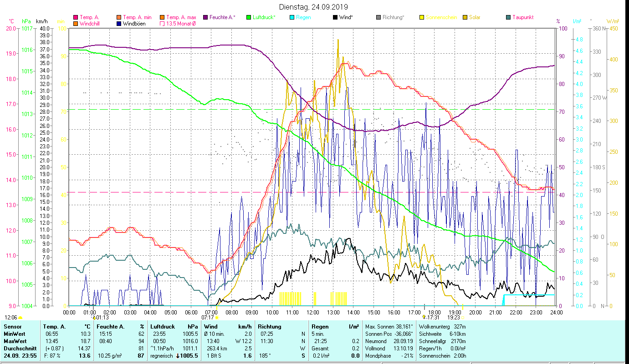Screen dimensions: 629x364
Task: Click the Sensor header in the data table
Action: pyautogui.click(x=12, y=327)
